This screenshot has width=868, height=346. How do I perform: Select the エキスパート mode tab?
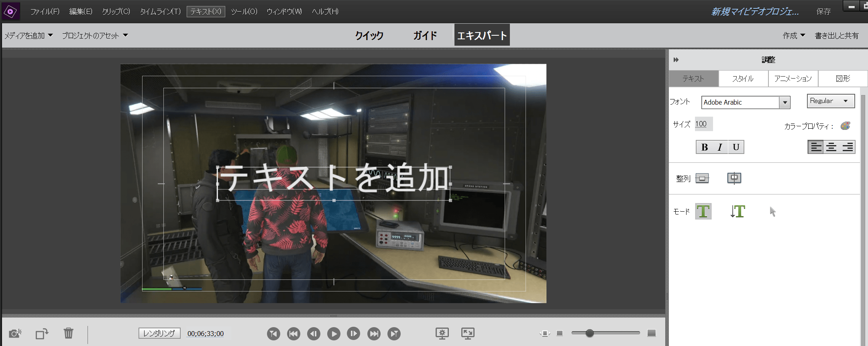pyautogui.click(x=482, y=35)
